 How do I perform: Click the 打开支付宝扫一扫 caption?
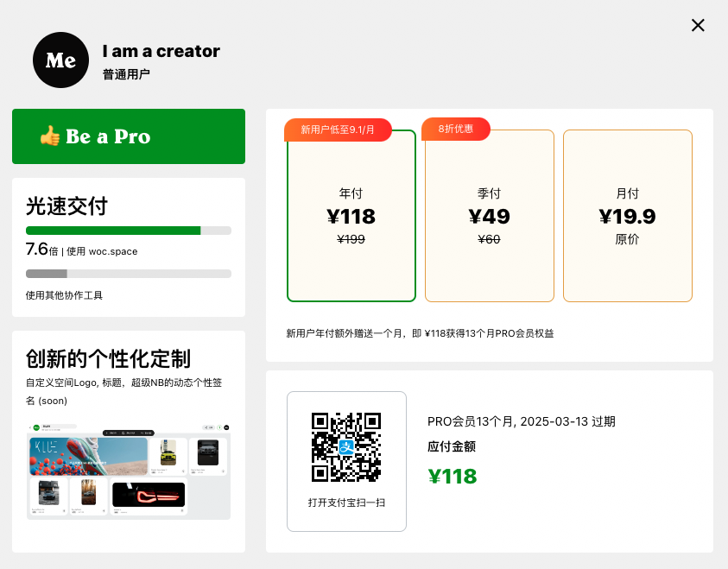click(346, 503)
